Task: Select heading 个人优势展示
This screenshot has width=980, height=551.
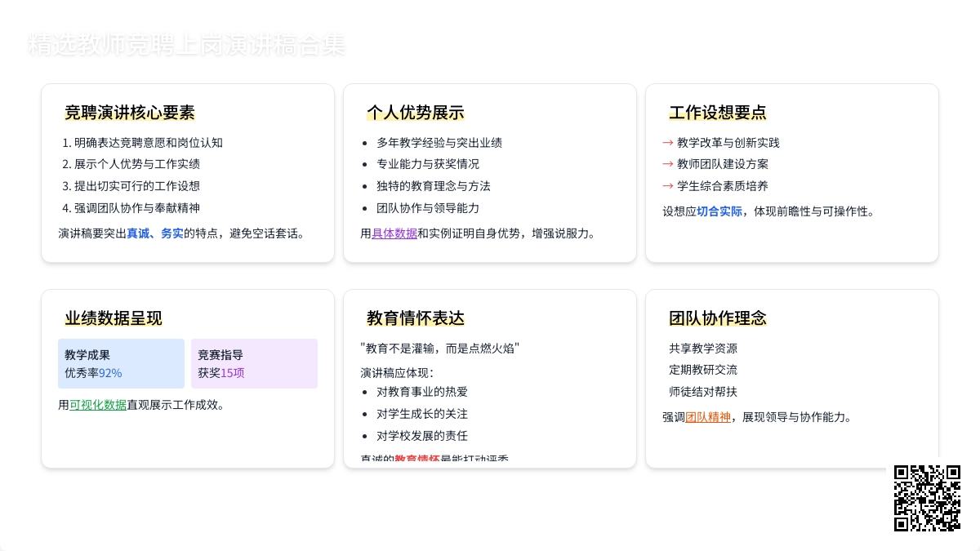Action: click(416, 113)
